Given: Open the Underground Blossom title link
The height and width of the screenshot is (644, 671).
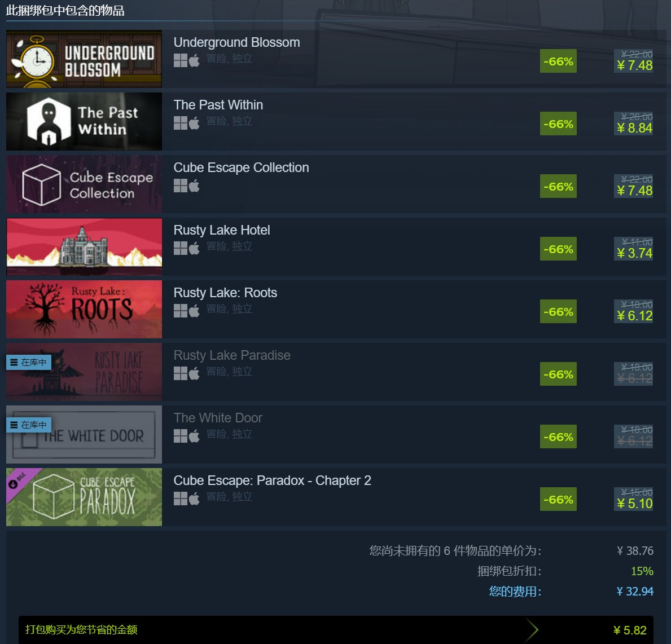Looking at the screenshot, I should [x=236, y=42].
